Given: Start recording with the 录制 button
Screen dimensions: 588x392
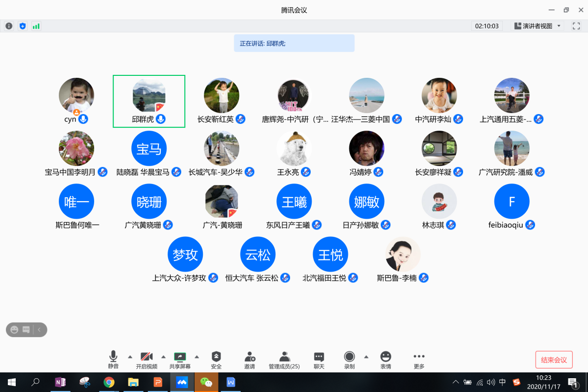Looking at the screenshot, I should pos(349,360).
